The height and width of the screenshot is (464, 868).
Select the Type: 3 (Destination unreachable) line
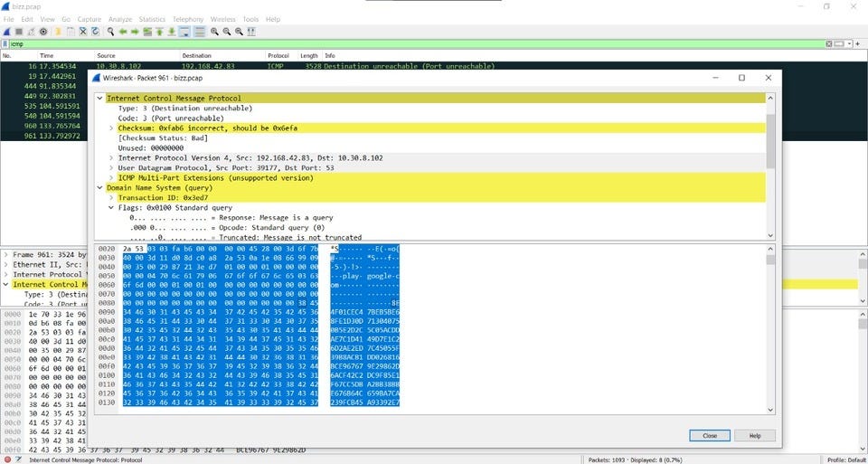coord(184,109)
